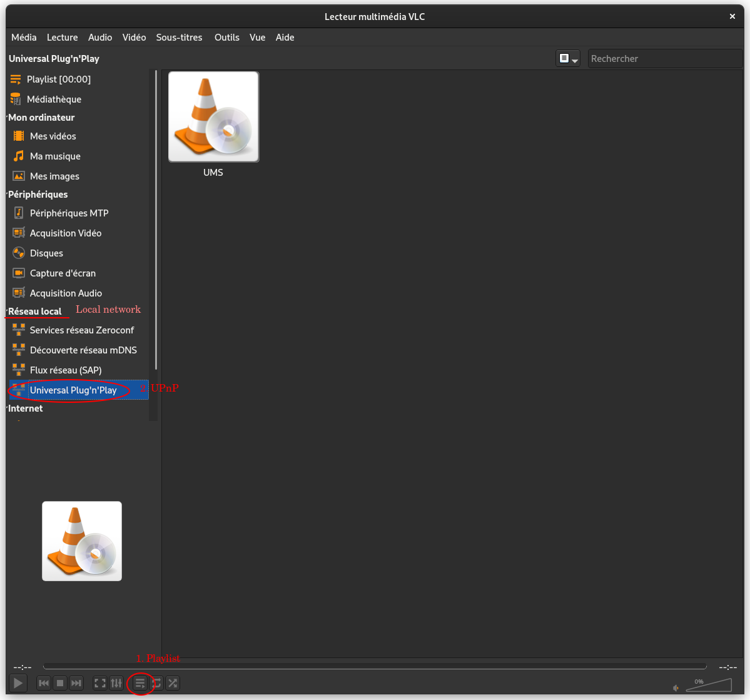
Task: Open Flux réseau (SAP)
Action: (79, 370)
